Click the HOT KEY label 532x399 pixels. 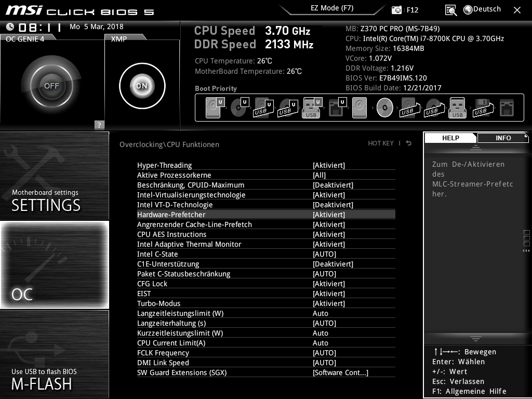pyautogui.click(x=381, y=143)
